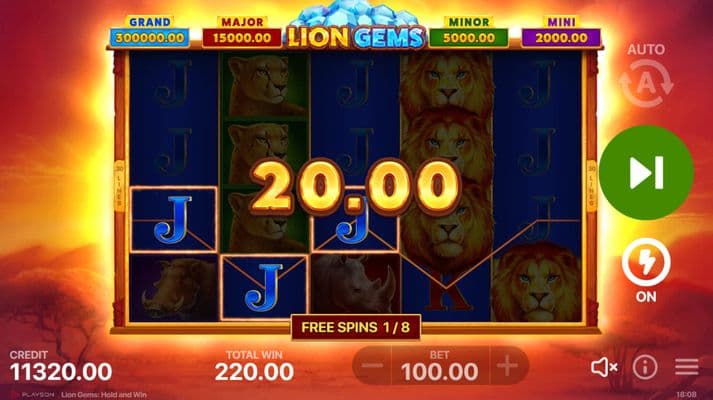Click the rhino symbol on the reels
Viewport: 713px width, 400px height.
[356, 286]
